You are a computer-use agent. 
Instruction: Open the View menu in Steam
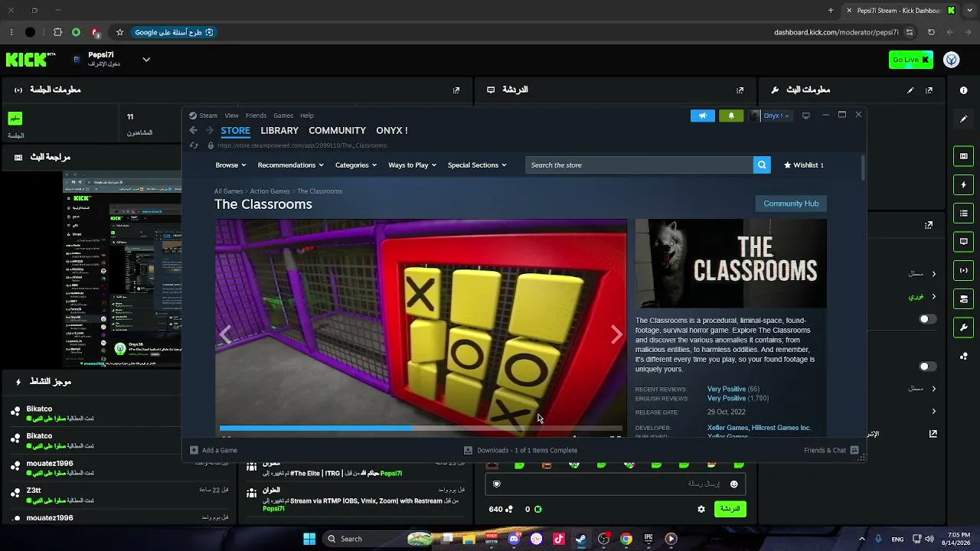pyautogui.click(x=231, y=116)
